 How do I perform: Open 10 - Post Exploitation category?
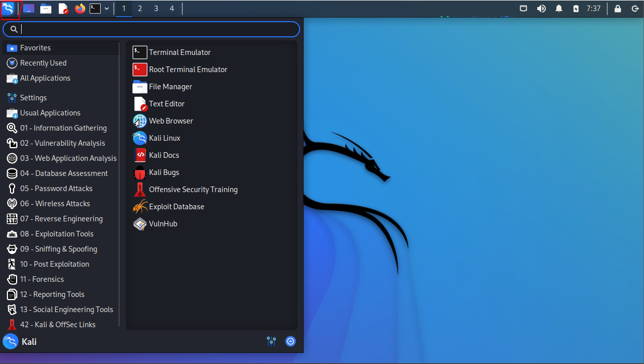[61, 264]
